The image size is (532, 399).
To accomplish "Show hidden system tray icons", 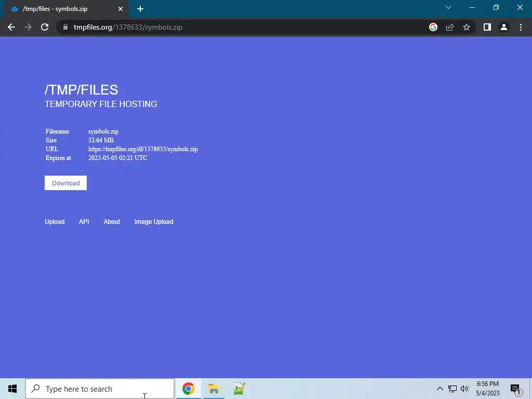I will [440, 389].
